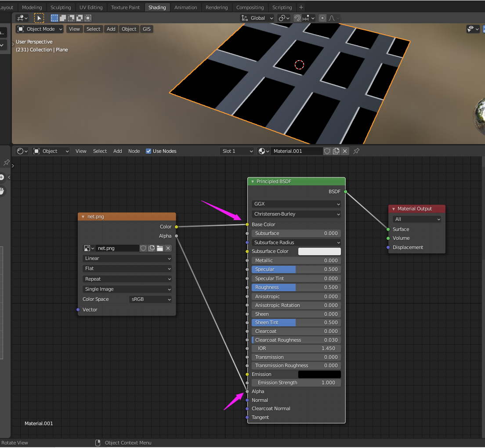
Task: Open the Repeat extension dropdown
Action: 127,279
